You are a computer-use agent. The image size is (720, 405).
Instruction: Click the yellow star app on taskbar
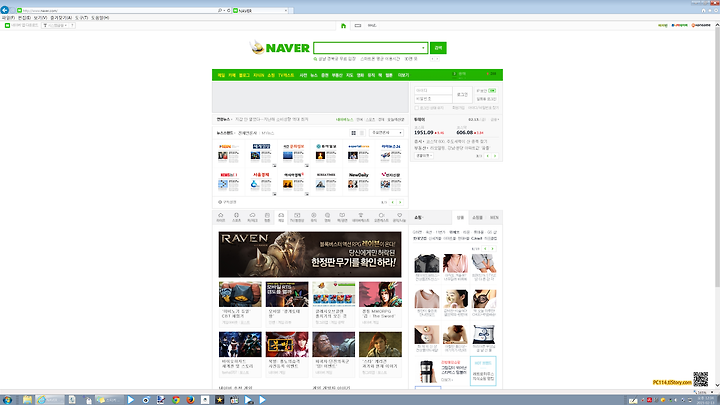[219, 400]
